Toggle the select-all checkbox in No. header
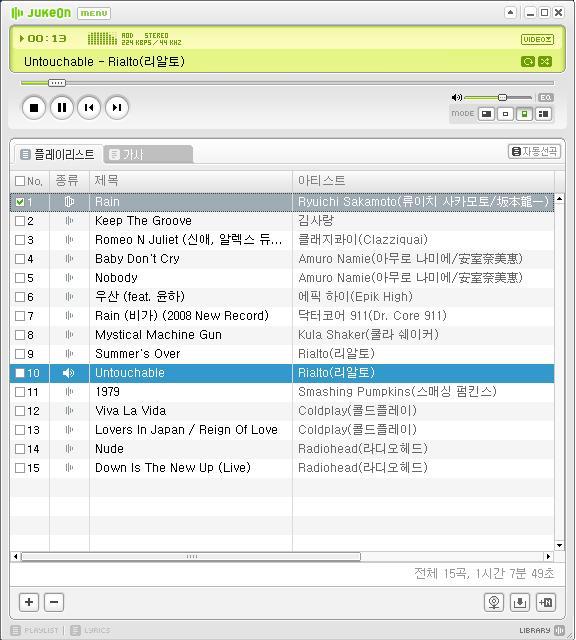This screenshot has height=640, width=576. tap(20, 180)
